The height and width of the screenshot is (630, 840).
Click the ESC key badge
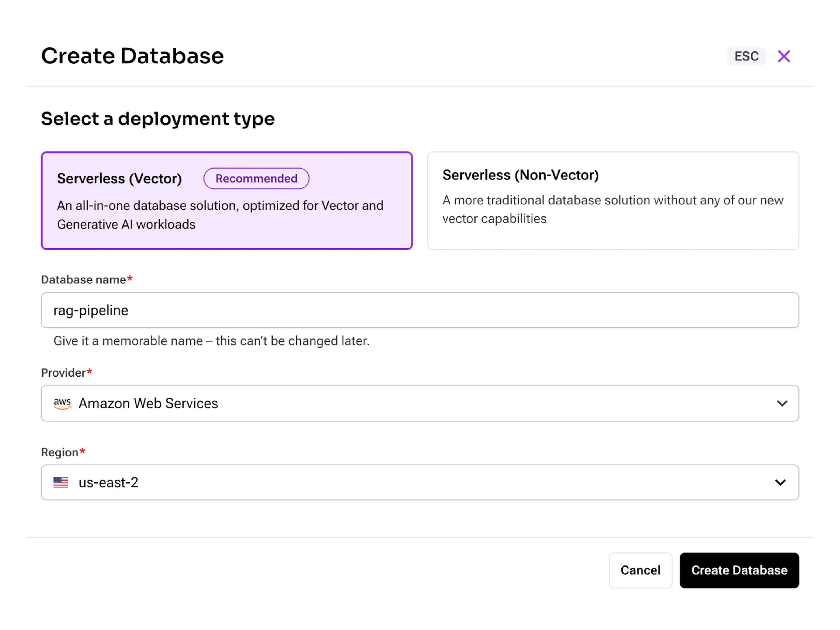[746, 56]
